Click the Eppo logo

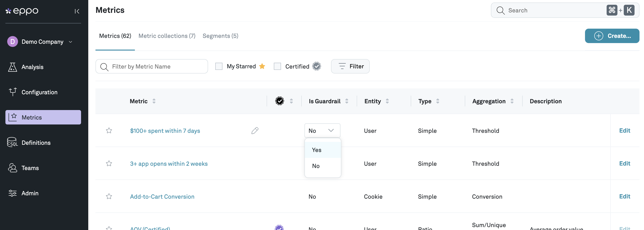click(22, 11)
